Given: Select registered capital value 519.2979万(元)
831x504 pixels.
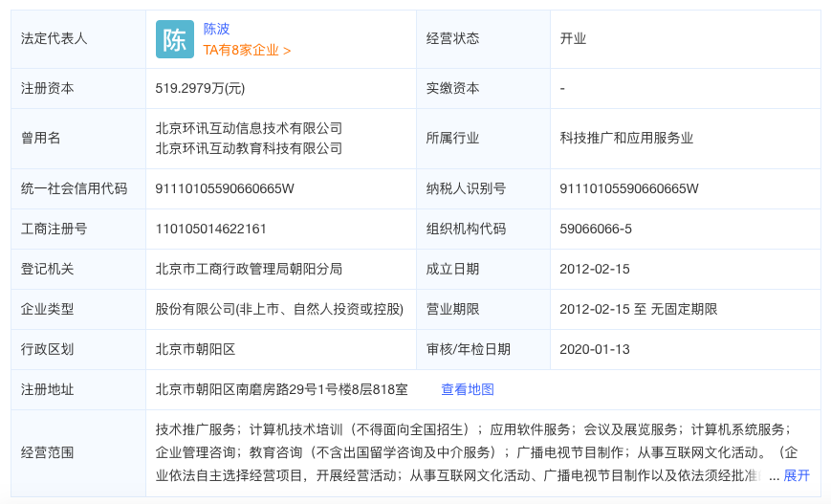Looking at the screenshot, I should click(x=200, y=88).
